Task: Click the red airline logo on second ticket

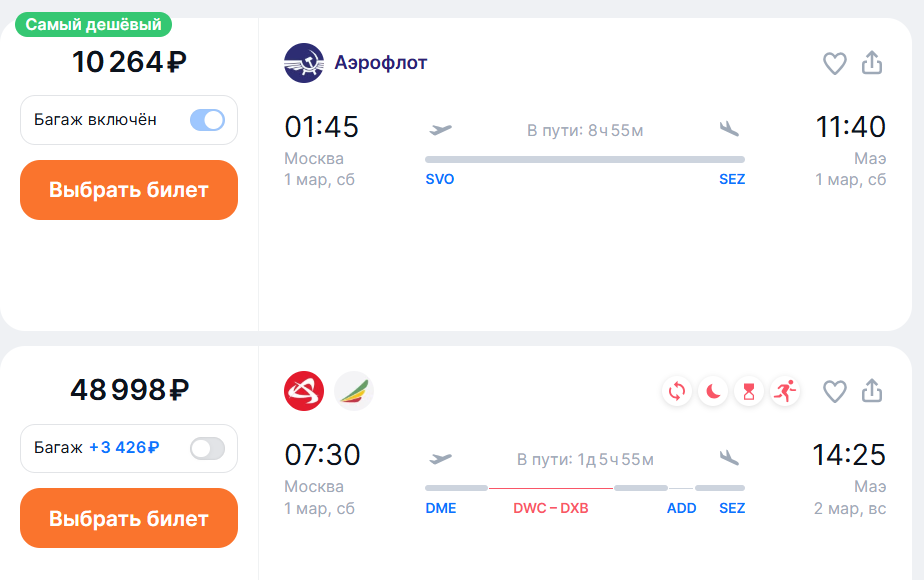Action: 304,391
